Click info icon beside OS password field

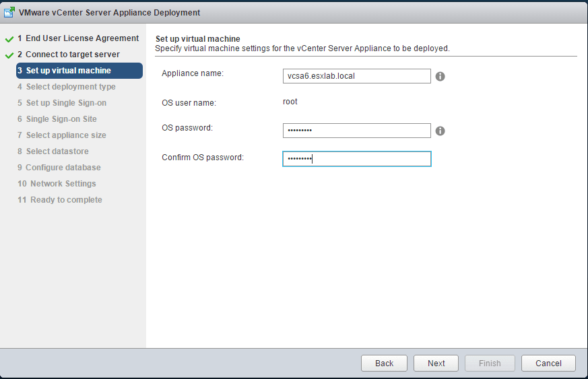440,131
